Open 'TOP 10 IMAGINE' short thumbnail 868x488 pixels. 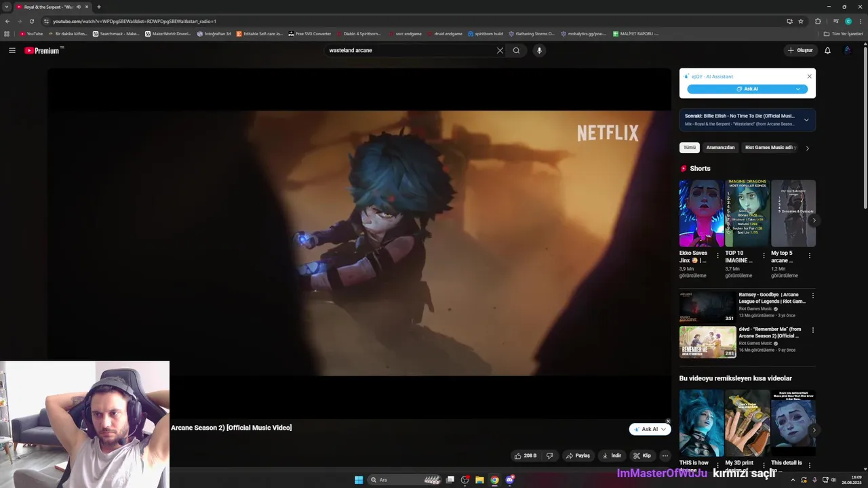747,213
